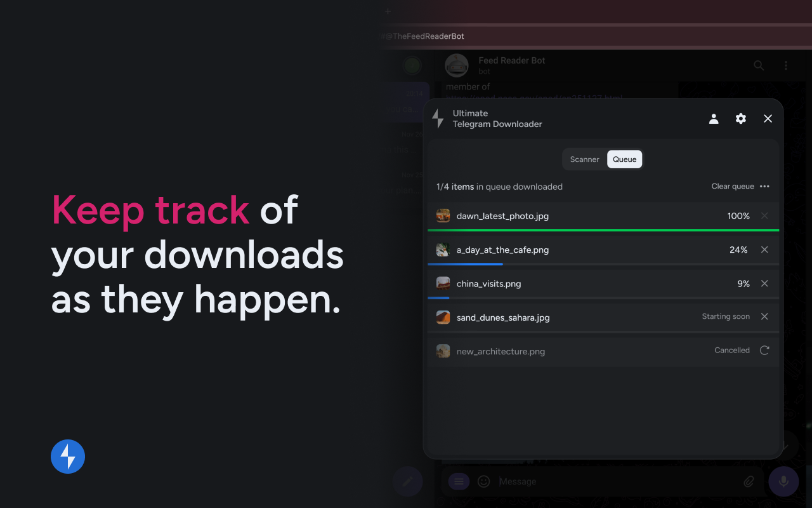This screenshot has width=812, height=508.
Task: Click the Message input field
Action: [x=615, y=481]
